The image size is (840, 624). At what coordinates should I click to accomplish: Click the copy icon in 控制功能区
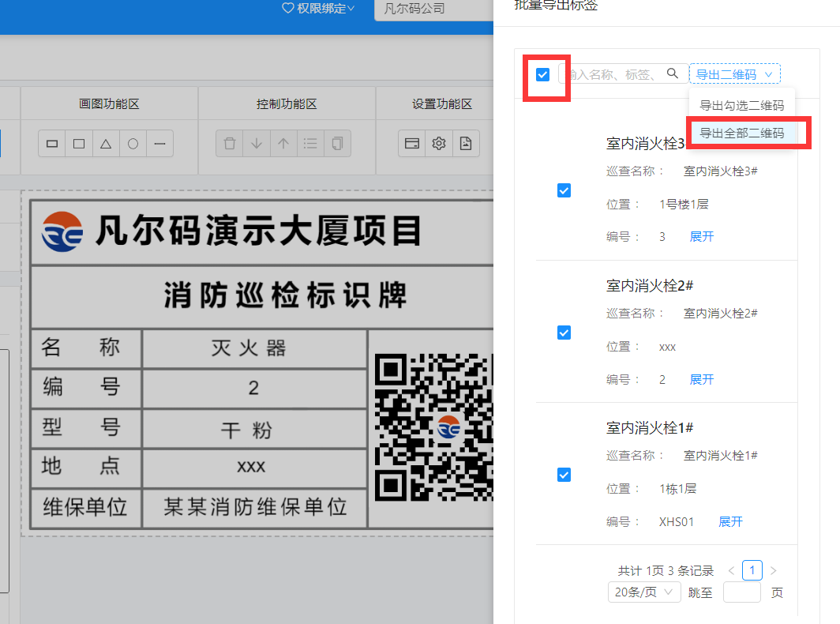337,144
